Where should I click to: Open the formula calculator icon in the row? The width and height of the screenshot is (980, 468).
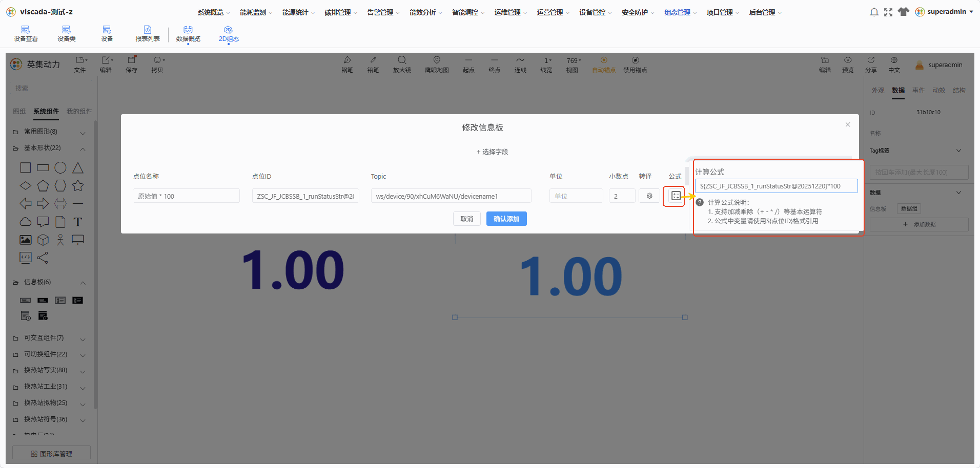[x=676, y=196]
